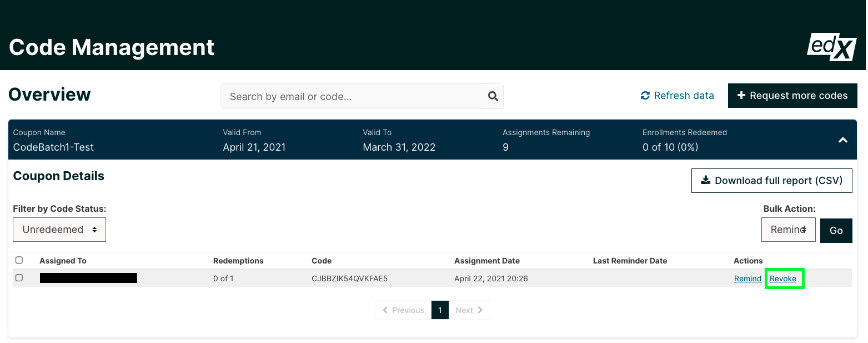The height and width of the screenshot is (343, 868).
Task: Click the 'Redemptions' column header
Action: point(238,261)
